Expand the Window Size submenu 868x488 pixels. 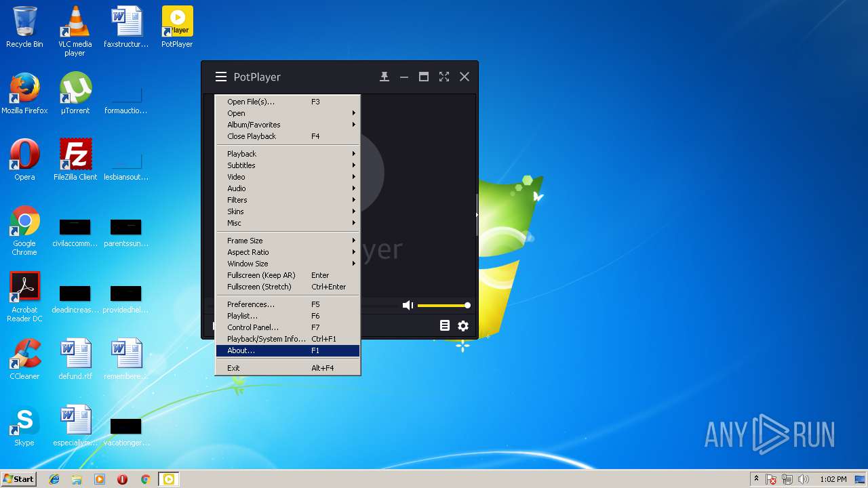click(x=288, y=264)
